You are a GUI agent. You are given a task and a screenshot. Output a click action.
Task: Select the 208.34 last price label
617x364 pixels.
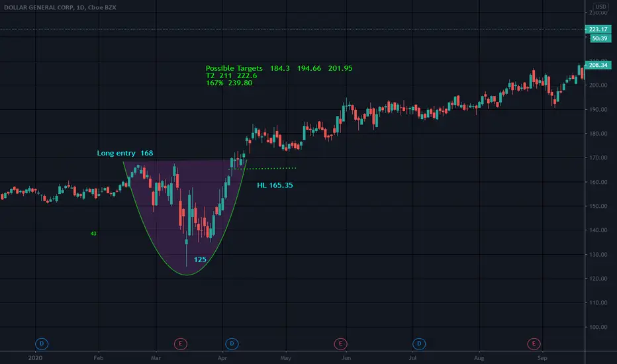pos(598,65)
